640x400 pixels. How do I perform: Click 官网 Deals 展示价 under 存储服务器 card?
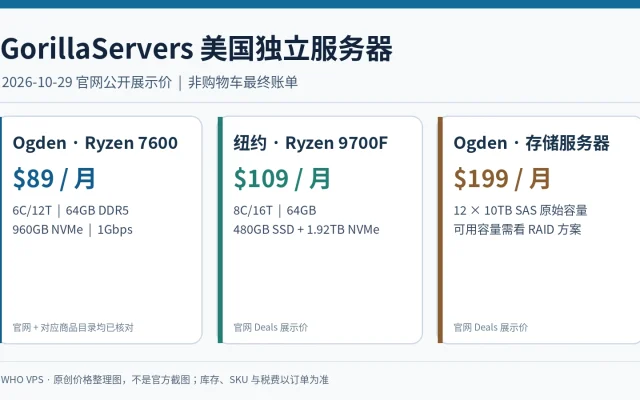point(491,327)
